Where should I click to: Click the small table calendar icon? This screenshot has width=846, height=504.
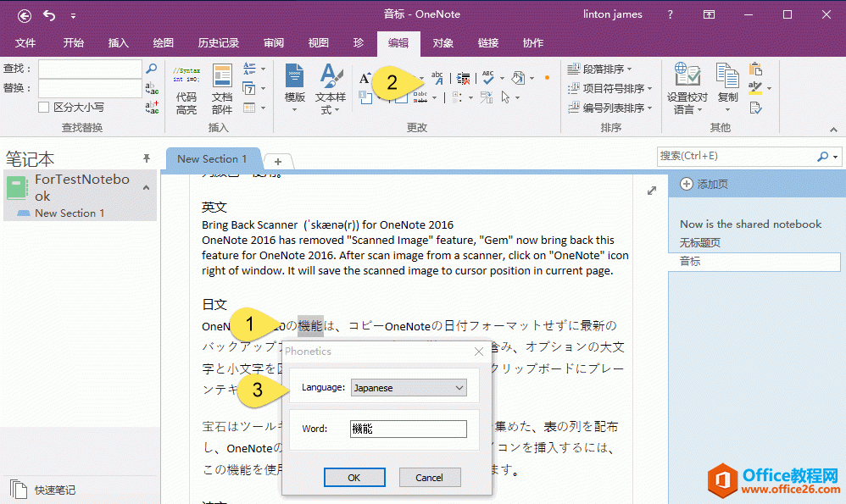[248, 108]
